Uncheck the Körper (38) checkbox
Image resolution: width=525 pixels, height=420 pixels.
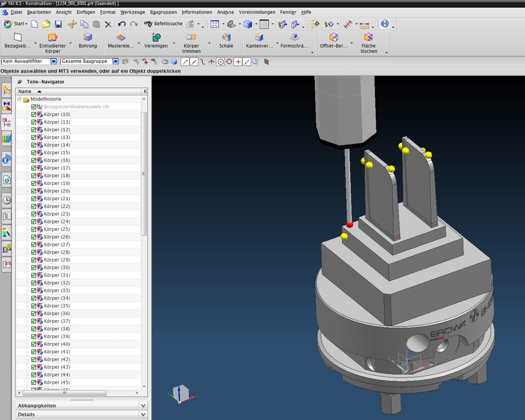pyautogui.click(x=34, y=329)
